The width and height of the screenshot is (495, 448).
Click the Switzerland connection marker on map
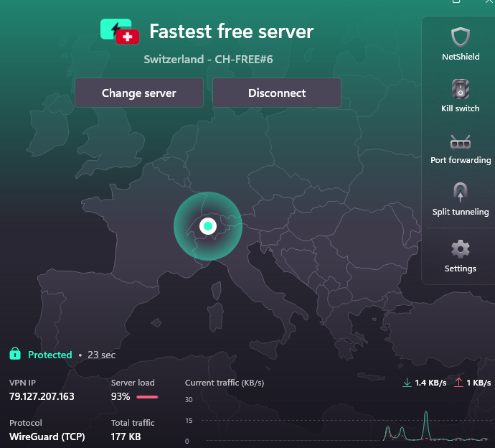click(x=208, y=226)
